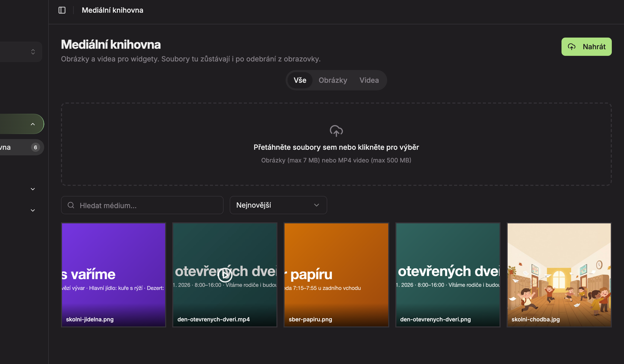Select the Vše tab
Screen dimensions: 624x364
coord(300,80)
